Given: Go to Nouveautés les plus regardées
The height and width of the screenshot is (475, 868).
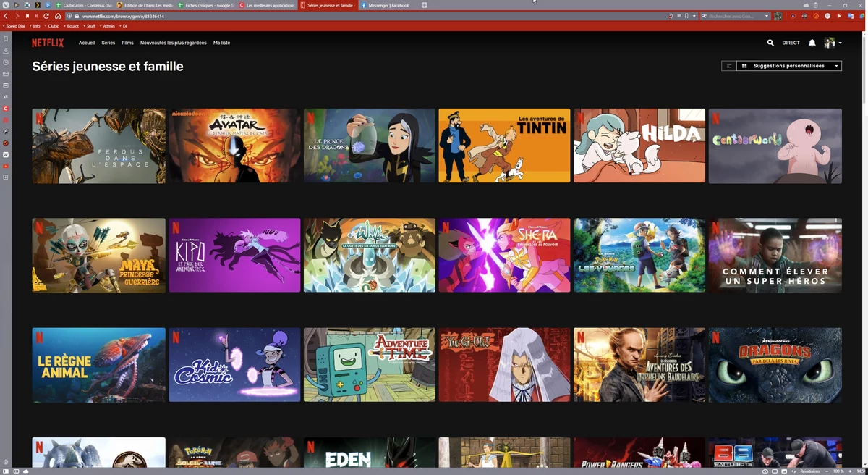Looking at the screenshot, I should coord(174,43).
